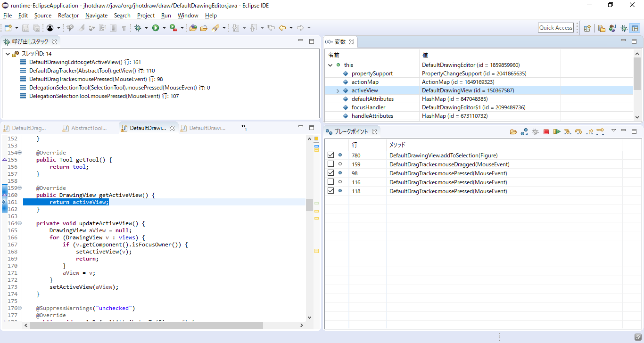Click the Next Annotation icon

click(236, 28)
